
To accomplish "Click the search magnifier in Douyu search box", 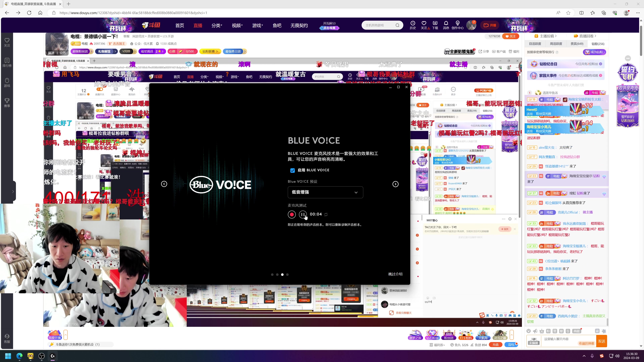I will tap(397, 25).
